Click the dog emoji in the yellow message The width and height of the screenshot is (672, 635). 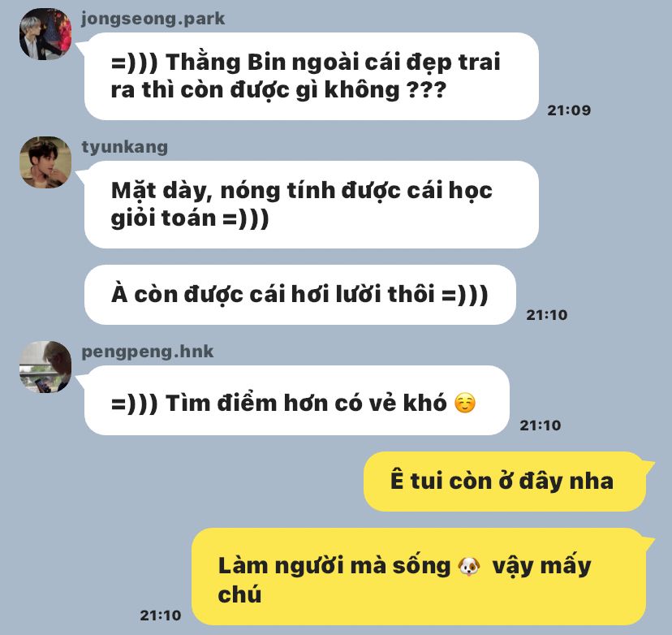point(469,566)
